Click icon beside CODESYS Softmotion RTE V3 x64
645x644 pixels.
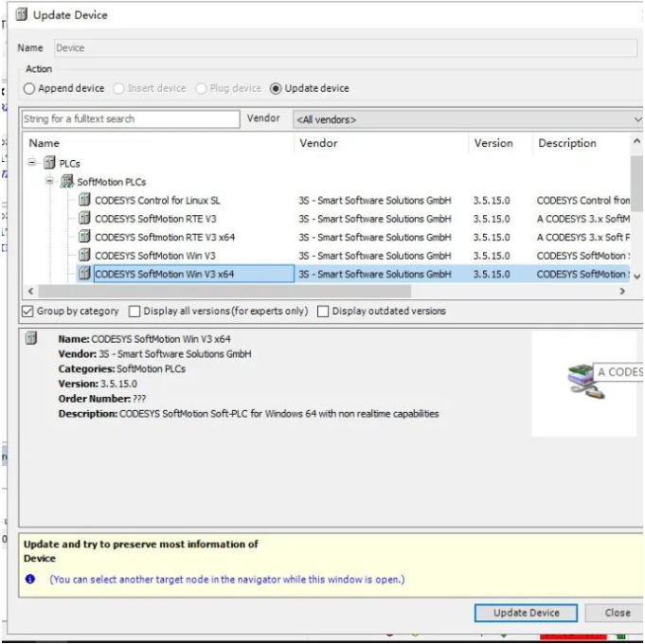pyautogui.click(x=84, y=237)
